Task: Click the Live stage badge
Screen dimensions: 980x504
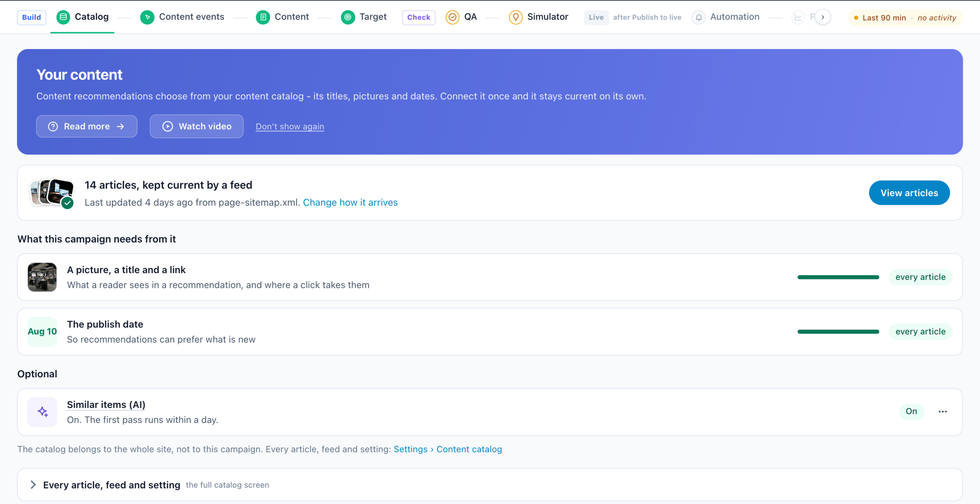Action: (x=596, y=17)
